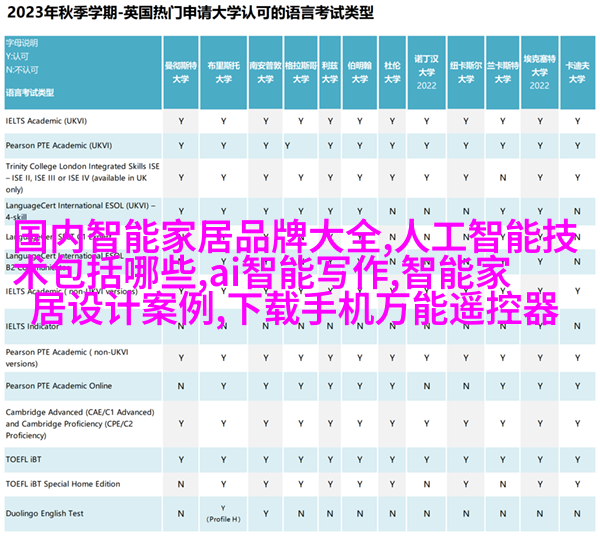Click the 'IELTS Academic (UKVI)' row label
The image size is (600, 536).
46,121
